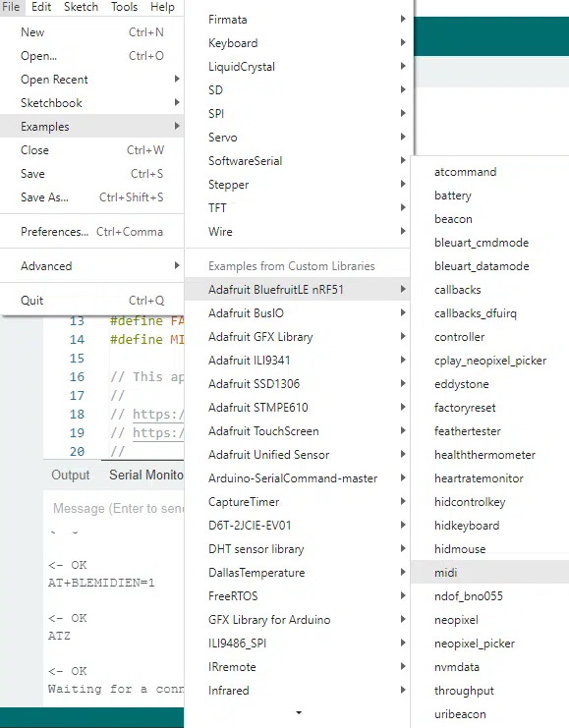569x728 pixels.
Task: Open the Sketch menu
Action: [x=81, y=7]
